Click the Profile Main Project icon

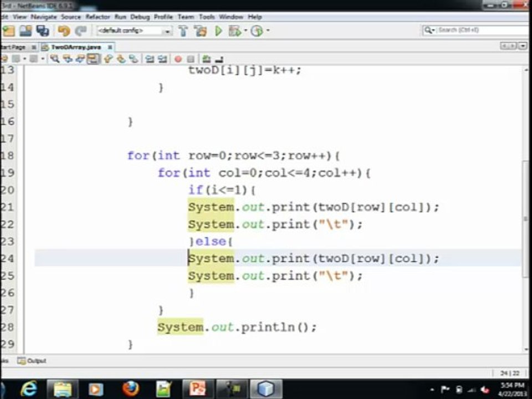257,31
